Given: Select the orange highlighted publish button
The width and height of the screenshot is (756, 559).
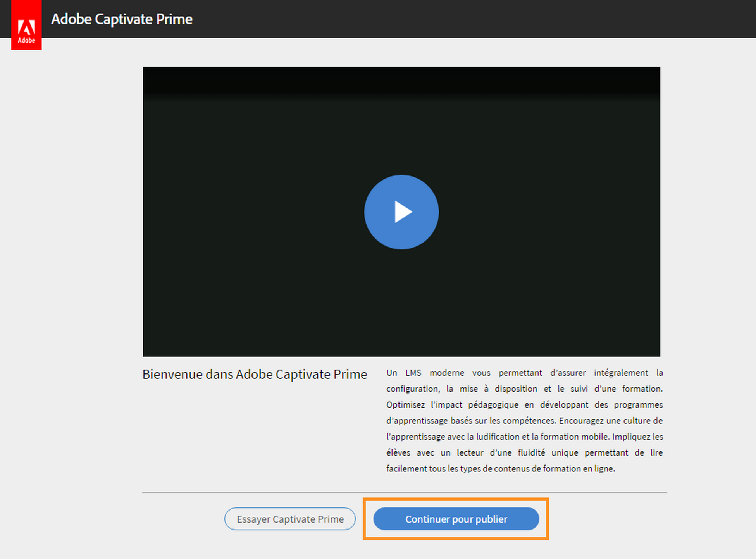Looking at the screenshot, I should coord(456,519).
